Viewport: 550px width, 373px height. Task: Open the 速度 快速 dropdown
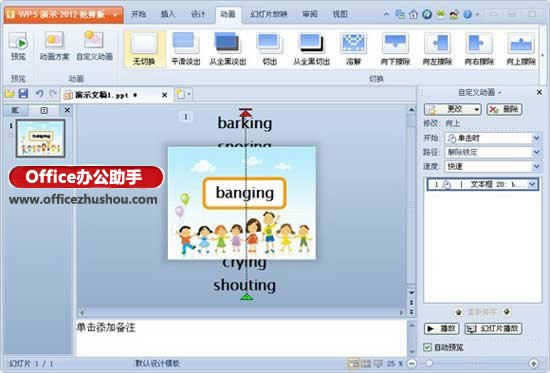click(x=536, y=166)
